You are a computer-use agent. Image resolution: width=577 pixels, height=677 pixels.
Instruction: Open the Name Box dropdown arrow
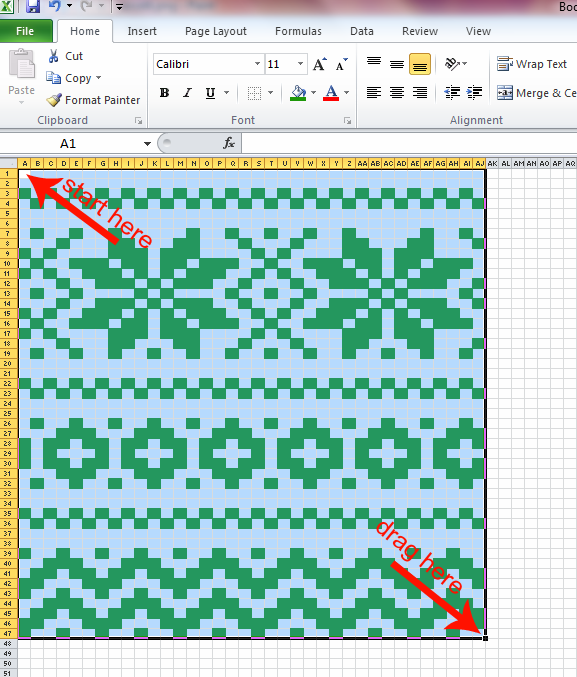coord(147,144)
